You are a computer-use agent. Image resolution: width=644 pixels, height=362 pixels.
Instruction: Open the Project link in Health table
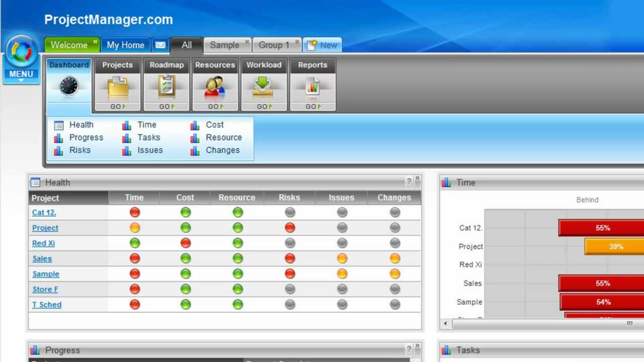click(x=45, y=228)
